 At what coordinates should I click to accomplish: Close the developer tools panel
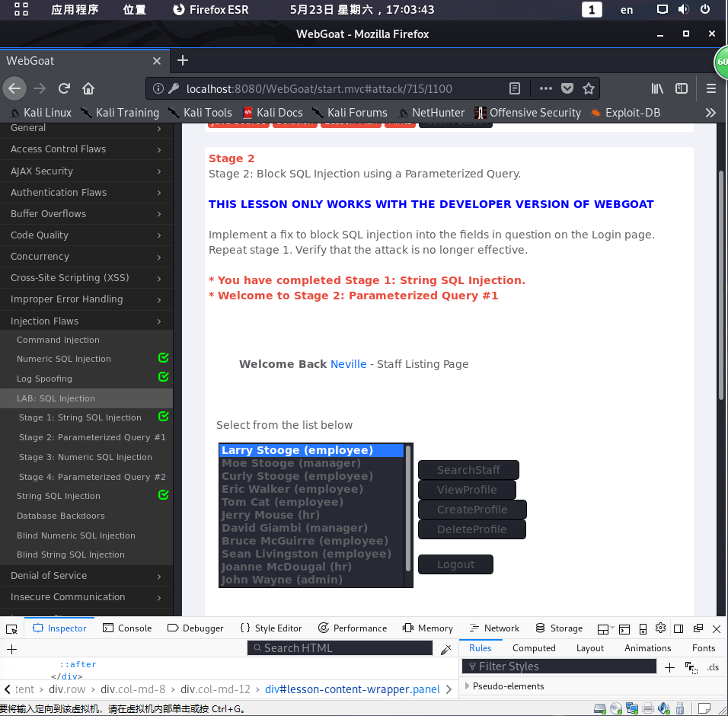(717, 628)
